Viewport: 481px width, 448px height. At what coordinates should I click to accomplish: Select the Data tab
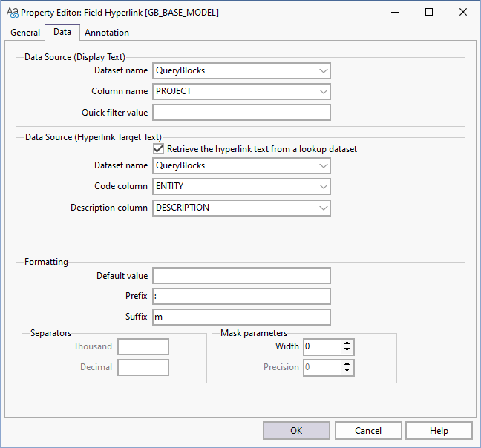(62, 32)
